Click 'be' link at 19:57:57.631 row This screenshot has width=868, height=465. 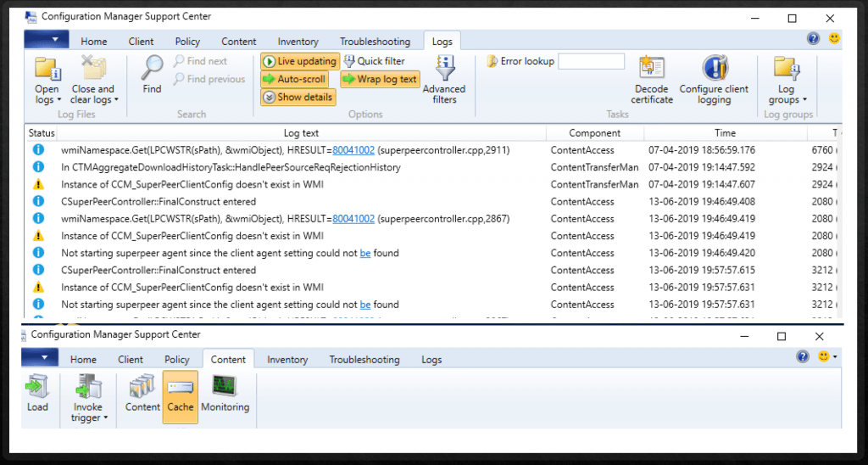365,305
